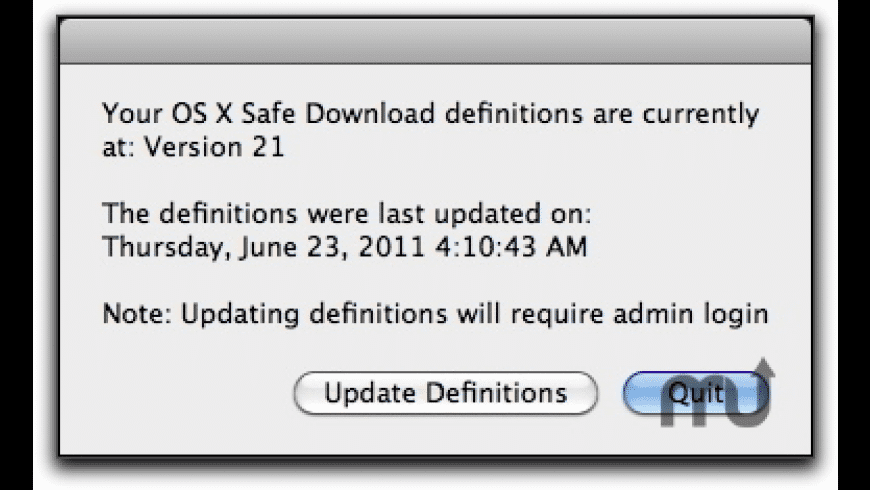
Task: Click the Update Definitions button
Action: point(445,393)
